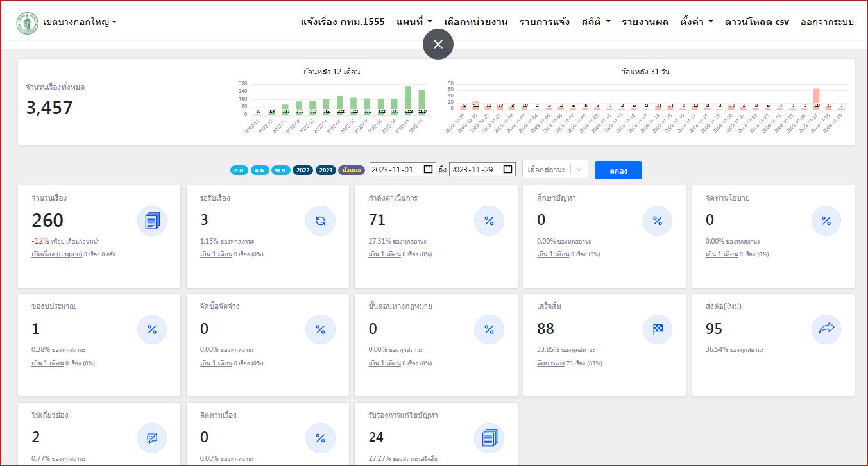The width and height of the screenshot is (868, 466).
Task: Click เกิน 1 เดือน link on จัดซื้อจัดจ้าง card
Action: click(x=216, y=363)
